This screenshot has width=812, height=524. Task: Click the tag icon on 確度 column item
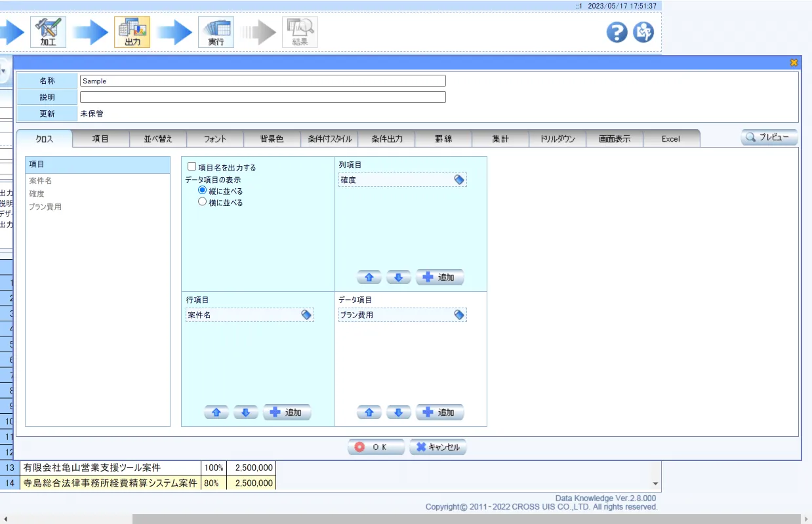coord(459,180)
